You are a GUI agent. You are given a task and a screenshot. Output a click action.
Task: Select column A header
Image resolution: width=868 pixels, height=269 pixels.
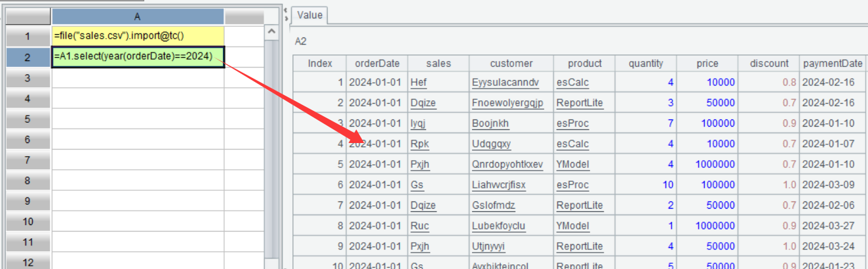[137, 16]
